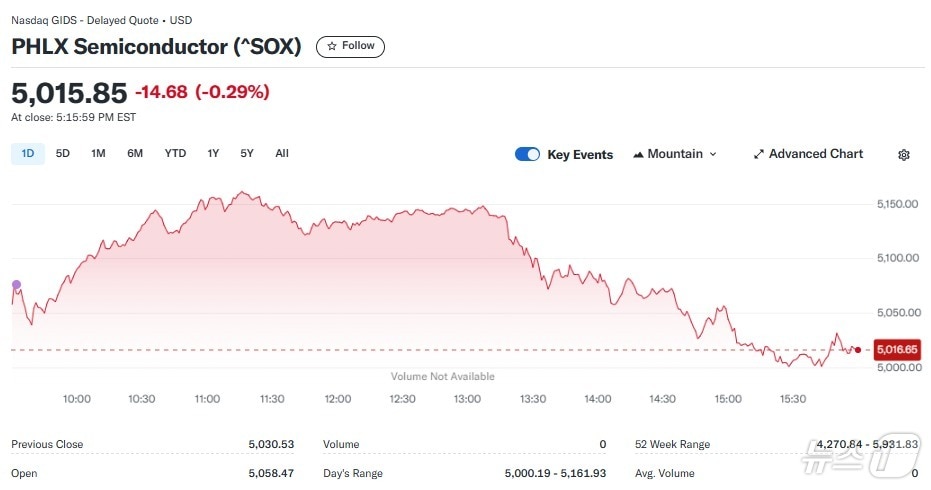Show All historical data range
This screenshot has width=931, height=490.
pos(282,153)
